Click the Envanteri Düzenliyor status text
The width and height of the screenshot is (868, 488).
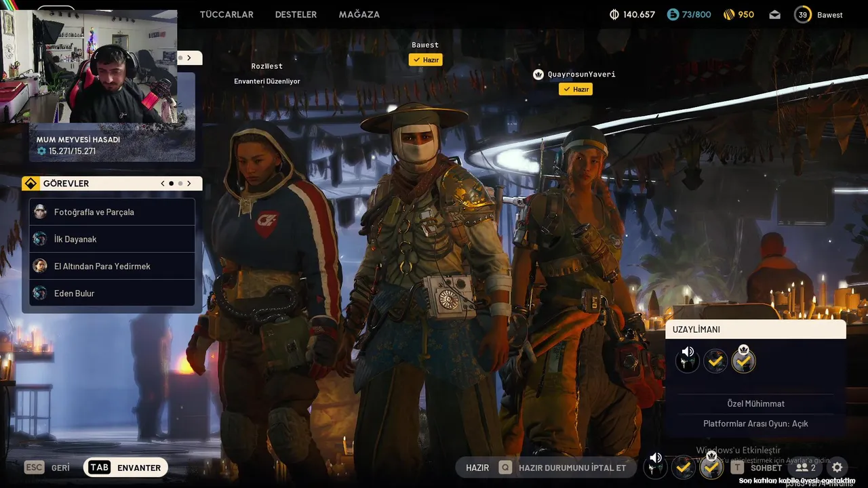pyautogui.click(x=267, y=81)
